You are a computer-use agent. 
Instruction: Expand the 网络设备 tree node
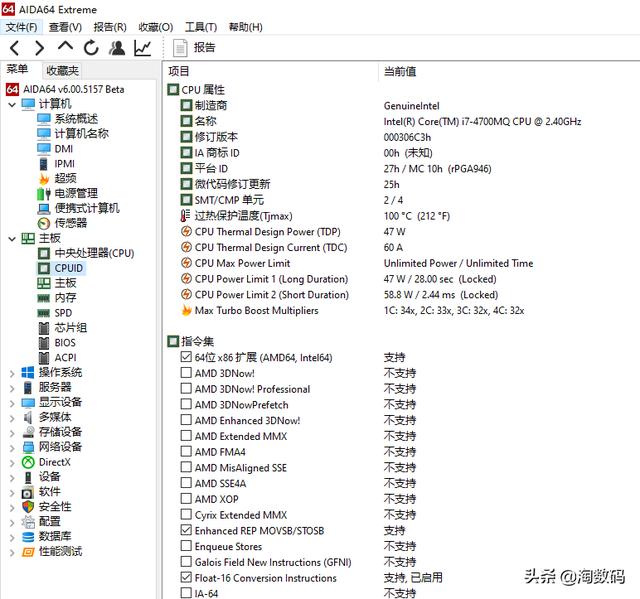point(12,448)
